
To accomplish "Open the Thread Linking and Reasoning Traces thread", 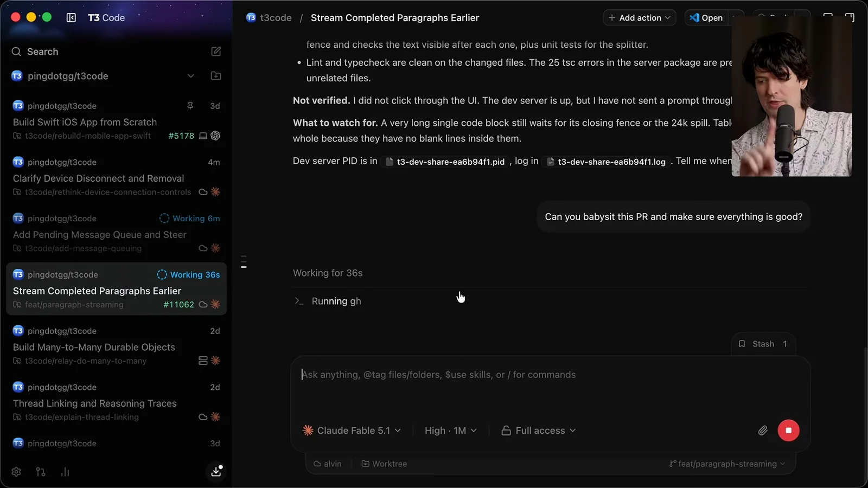I will point(116,402).
